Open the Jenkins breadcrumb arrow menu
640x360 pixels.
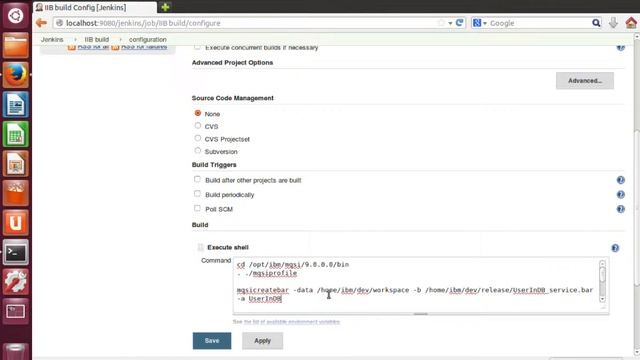coord(75,40)
